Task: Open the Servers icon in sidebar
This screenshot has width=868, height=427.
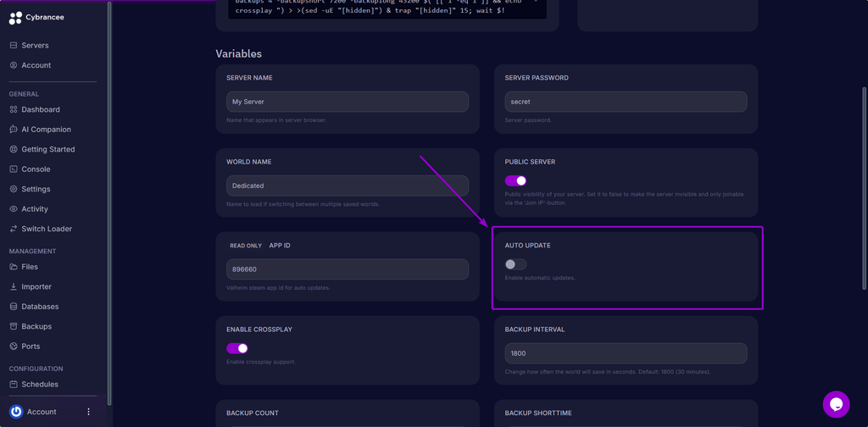Action: pos(14,46)
